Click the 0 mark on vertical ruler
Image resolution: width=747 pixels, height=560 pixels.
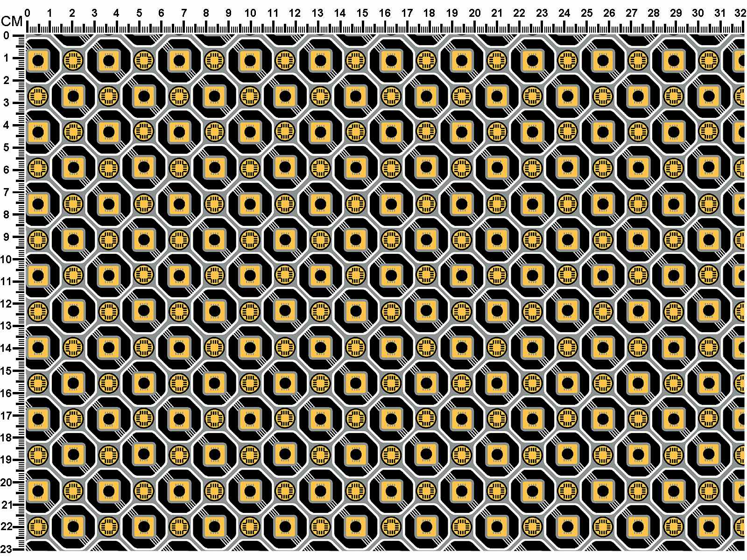tap(6, 35)
